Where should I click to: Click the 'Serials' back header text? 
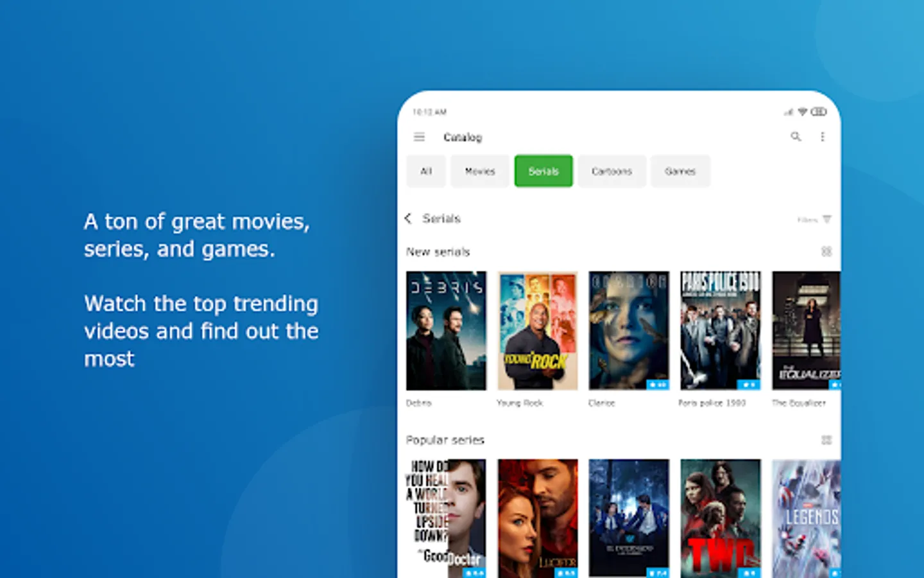441,218
